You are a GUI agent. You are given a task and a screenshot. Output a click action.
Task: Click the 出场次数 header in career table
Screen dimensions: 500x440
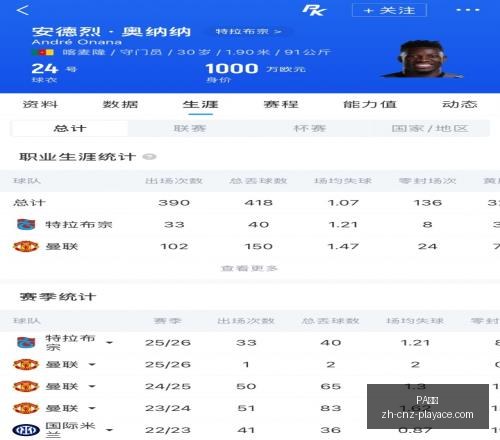[174, 181]
